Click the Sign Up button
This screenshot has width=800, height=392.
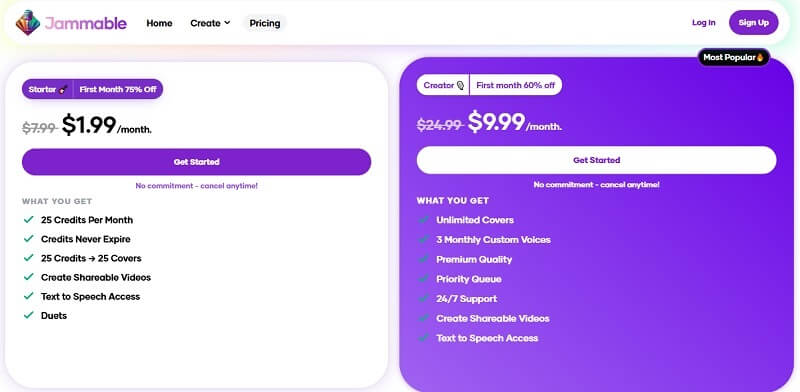click(x=754, y=22)
